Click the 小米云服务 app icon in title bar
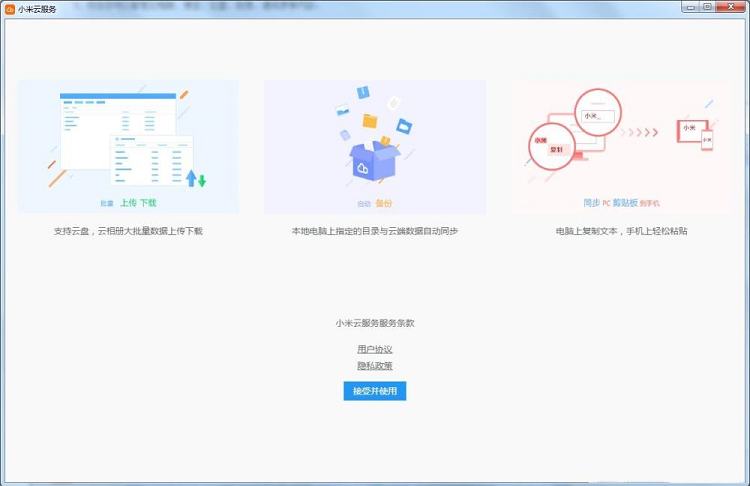 [10, 9]
